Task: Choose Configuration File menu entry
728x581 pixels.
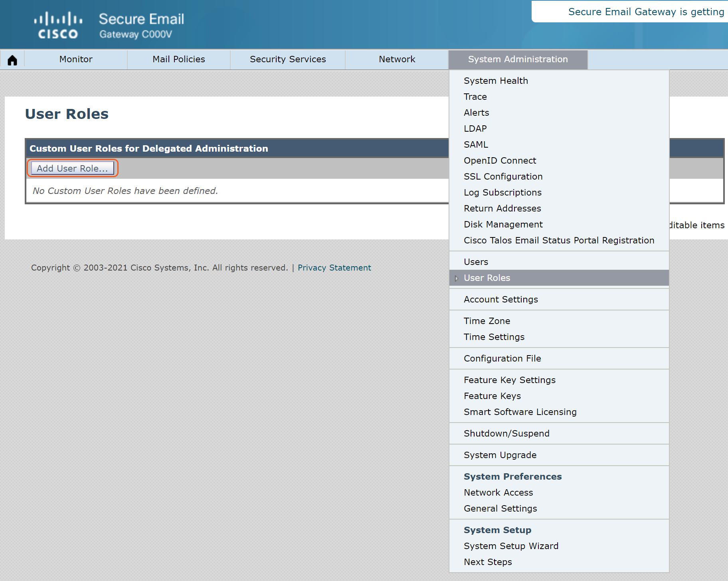Action: pos(502,358)
